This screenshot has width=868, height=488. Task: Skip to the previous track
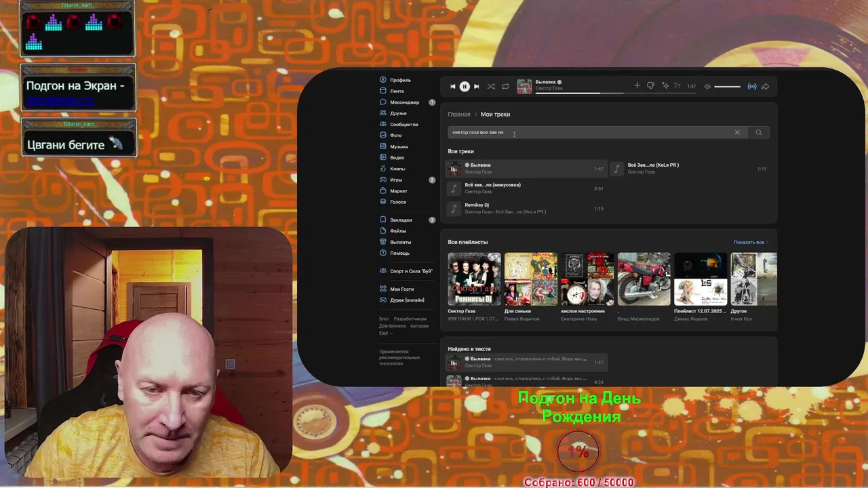click(x=453, y=86)
